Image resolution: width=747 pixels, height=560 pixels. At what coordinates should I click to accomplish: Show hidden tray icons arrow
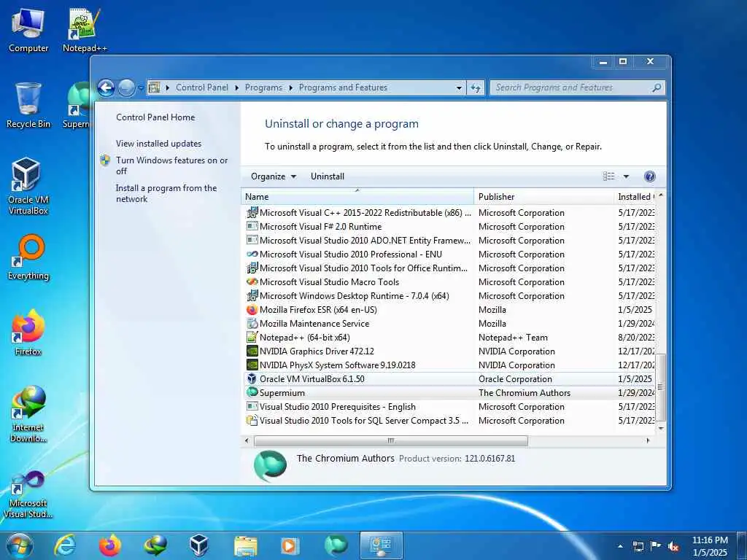coord(620,546)
